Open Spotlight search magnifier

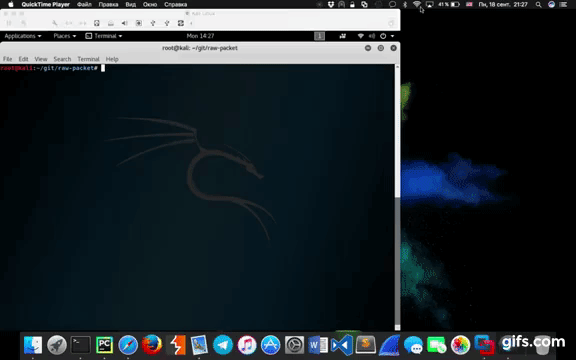tap(539, 4)
